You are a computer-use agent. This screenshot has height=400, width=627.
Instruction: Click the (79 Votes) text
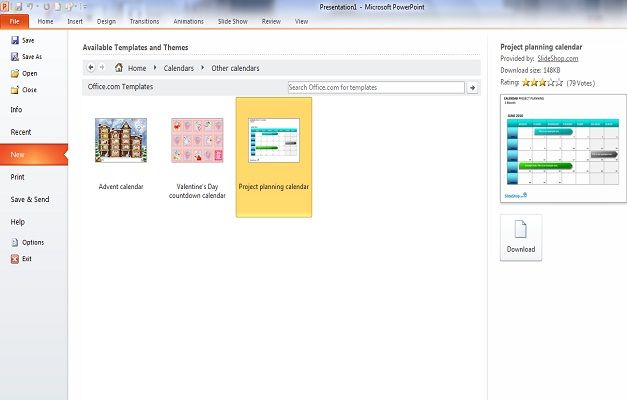click(581, 83)
